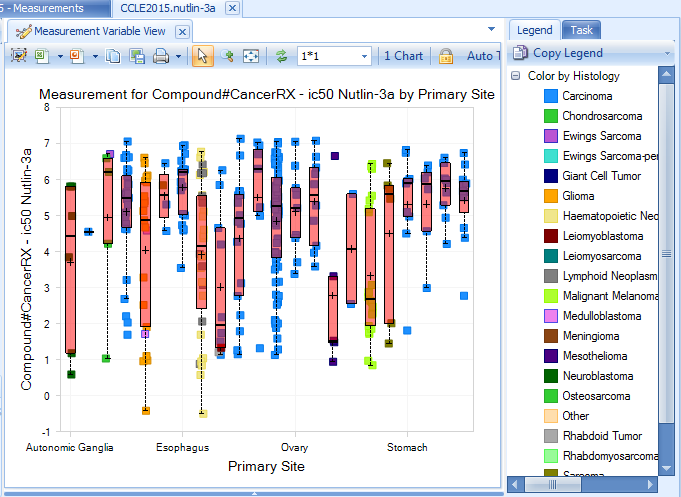Click the Autonomic Ganglia axis label

[x=69, y=447]
